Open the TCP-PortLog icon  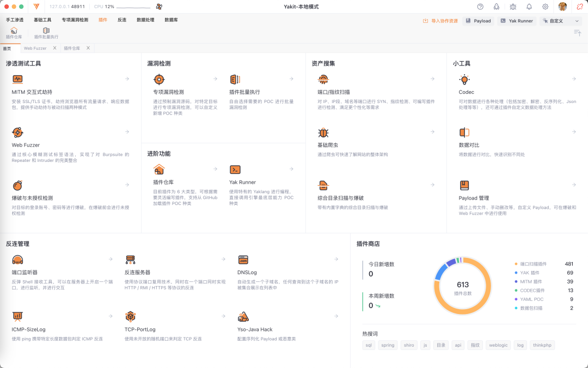pos(131,317)
